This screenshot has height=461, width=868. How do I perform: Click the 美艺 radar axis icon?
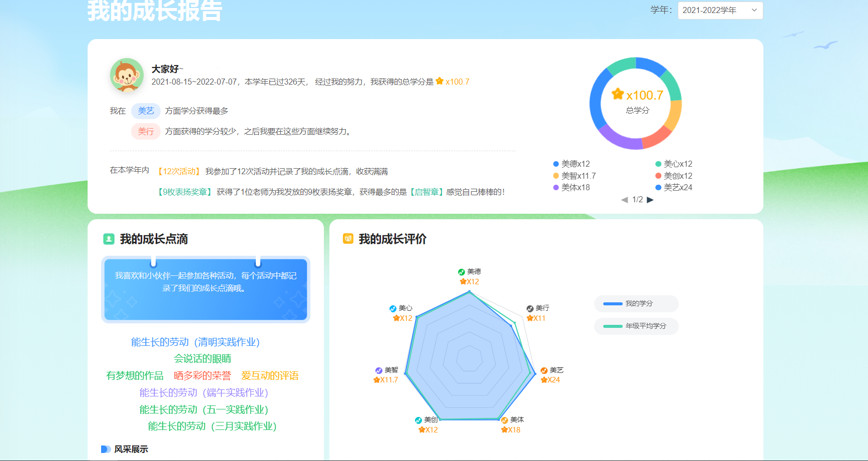pyautogui.click(x=544, y=370)
